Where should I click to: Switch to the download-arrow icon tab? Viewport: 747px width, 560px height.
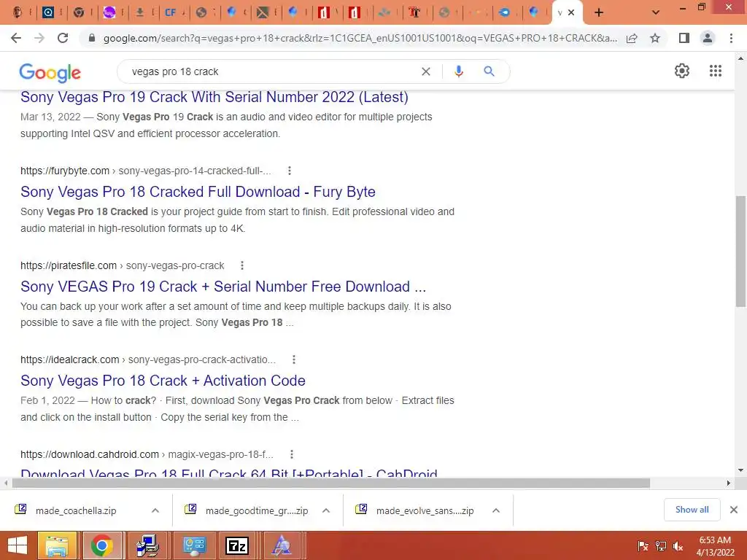click(x=139, y=13)
